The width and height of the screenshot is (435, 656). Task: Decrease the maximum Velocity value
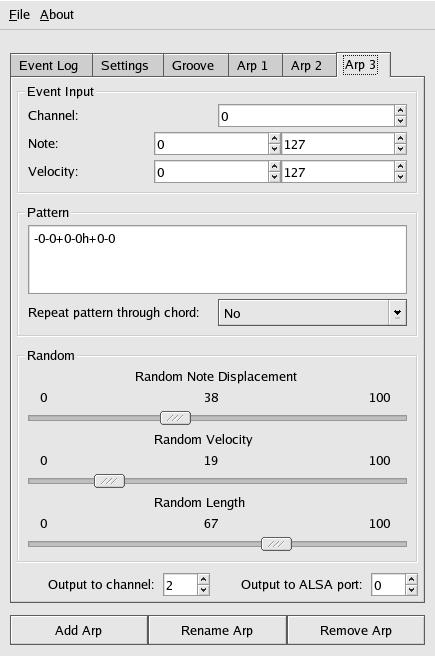(400, 177)
